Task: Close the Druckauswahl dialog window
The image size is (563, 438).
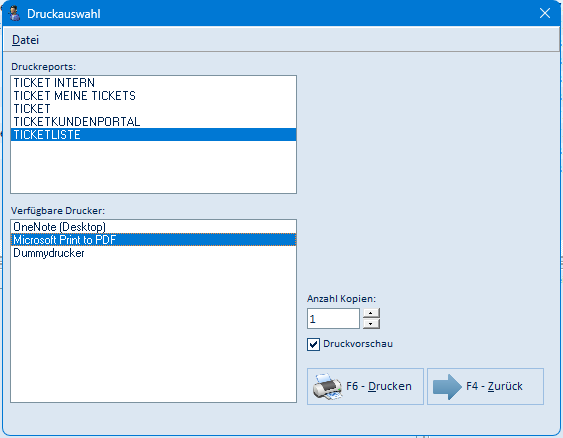Action: point(545,13)
